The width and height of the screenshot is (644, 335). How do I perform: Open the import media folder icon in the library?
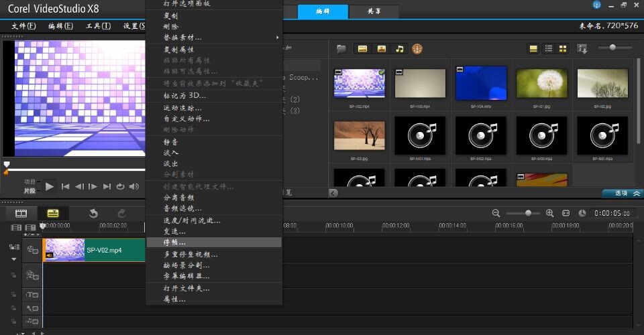tap(341, 49)
